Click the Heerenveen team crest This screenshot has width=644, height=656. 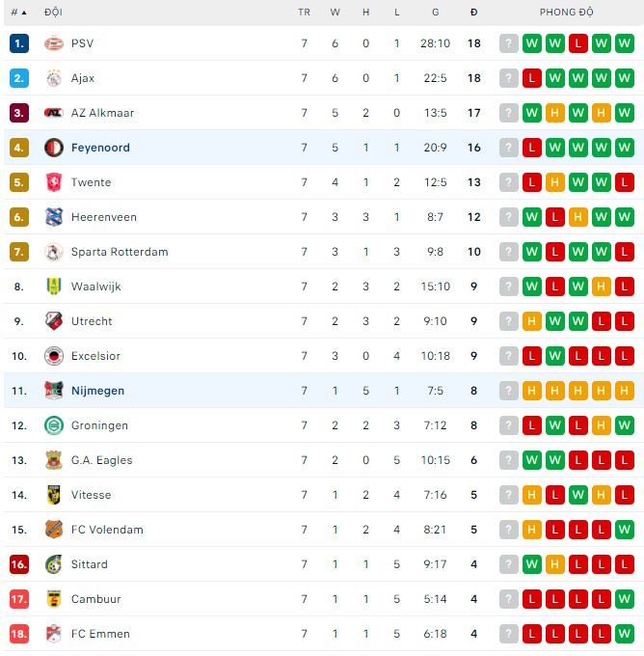54,217
